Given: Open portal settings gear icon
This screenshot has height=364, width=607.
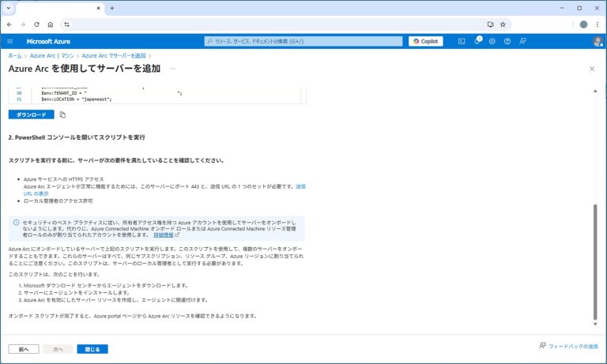Looking at the screenshot, I should pos(492,41).
